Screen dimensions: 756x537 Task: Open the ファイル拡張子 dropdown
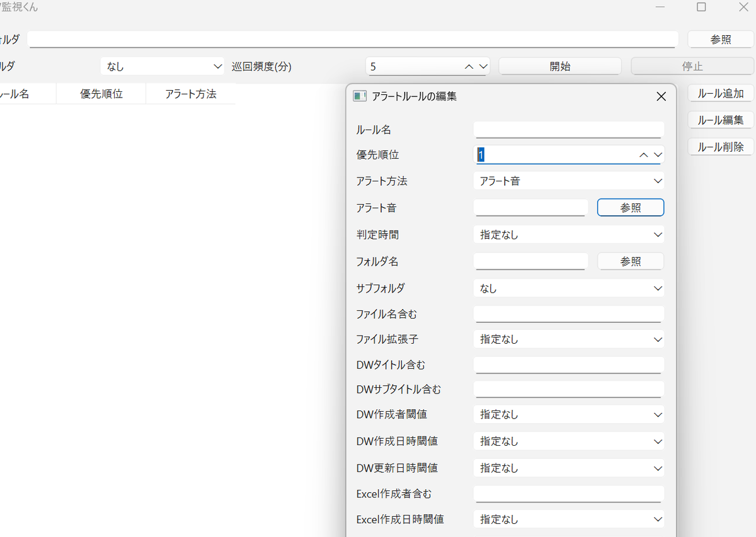point(569,339)
